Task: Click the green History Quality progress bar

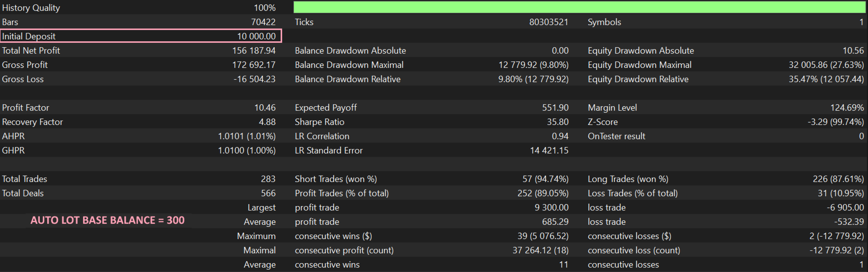Action: [x=579, y=7]
